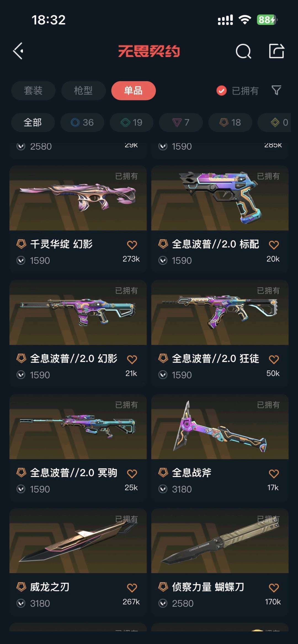Filter by orange tier showing 18
298x644 pixels.
pyautogui.click(x=230, y=122)
